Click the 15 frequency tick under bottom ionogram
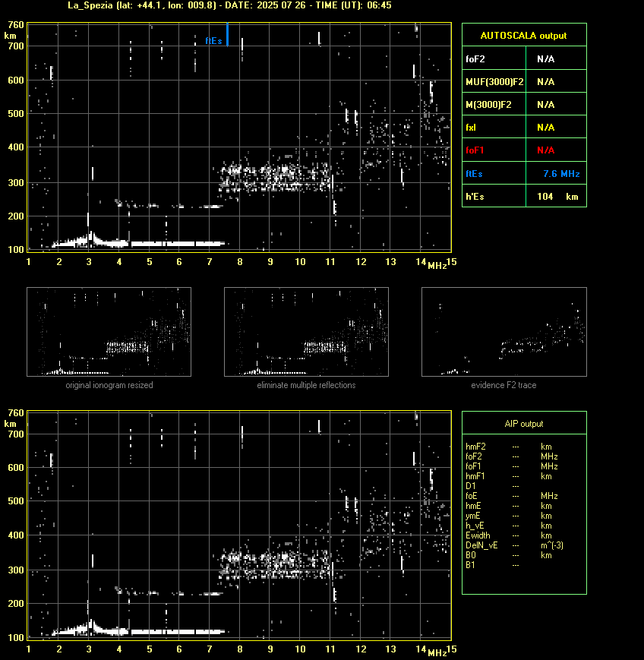The image size is (644, 660). coord(452,649)
